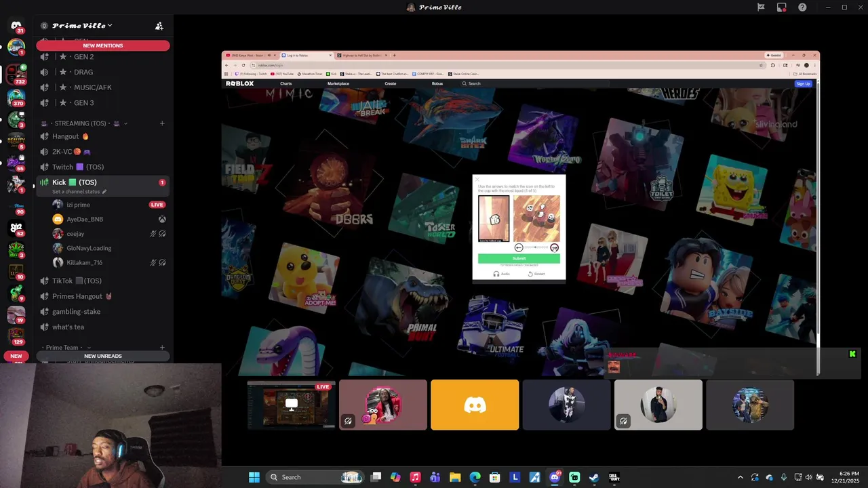Open server icon with 129 badge
868x488 pixels.
pos(16,336)
